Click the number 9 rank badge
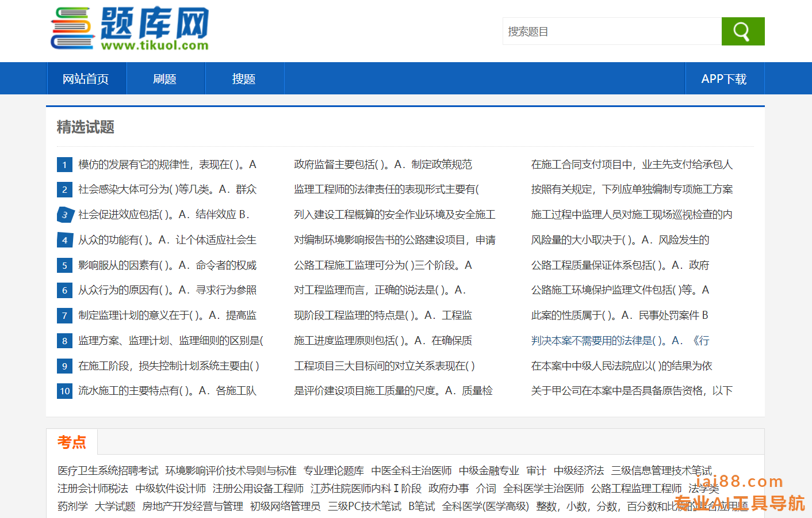 coord(64,366)
